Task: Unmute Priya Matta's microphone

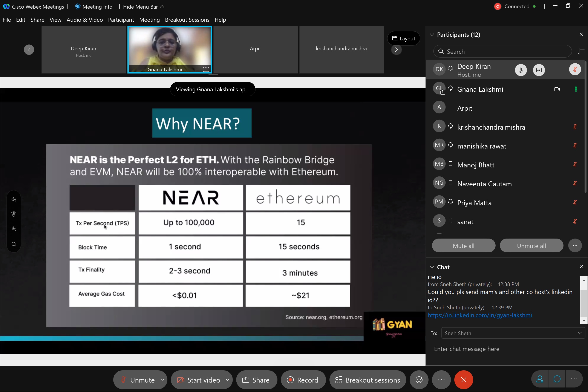Action: click(x=575, y=202)
